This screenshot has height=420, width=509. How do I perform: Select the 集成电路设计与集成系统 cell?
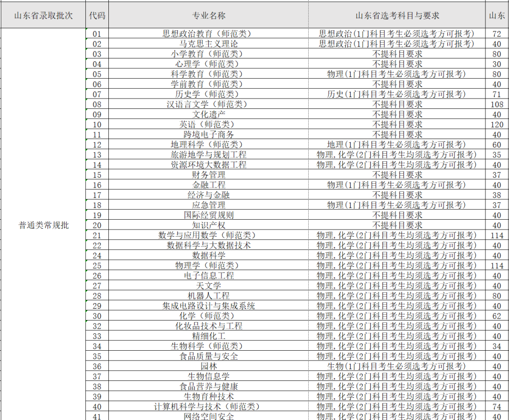208,305
